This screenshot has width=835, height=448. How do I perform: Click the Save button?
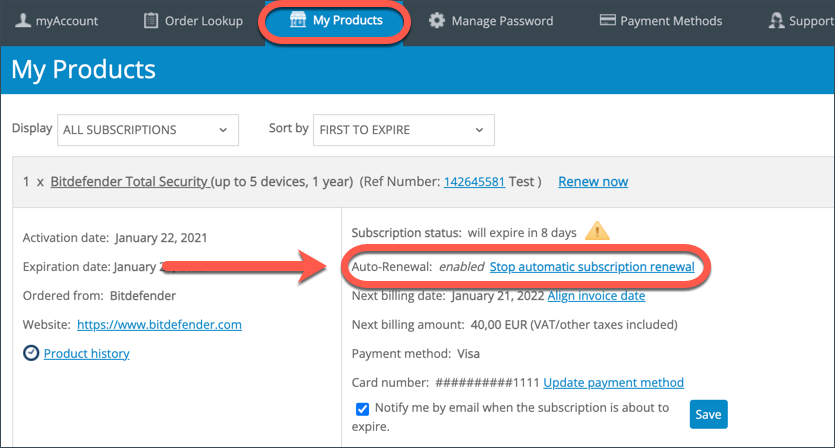tap(708, 414)
